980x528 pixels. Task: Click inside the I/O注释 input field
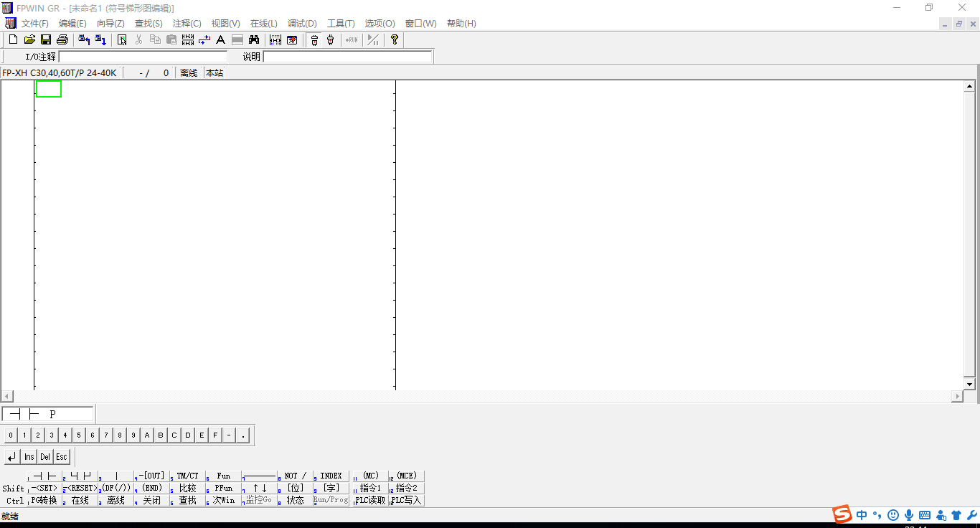tap(143, 57)
